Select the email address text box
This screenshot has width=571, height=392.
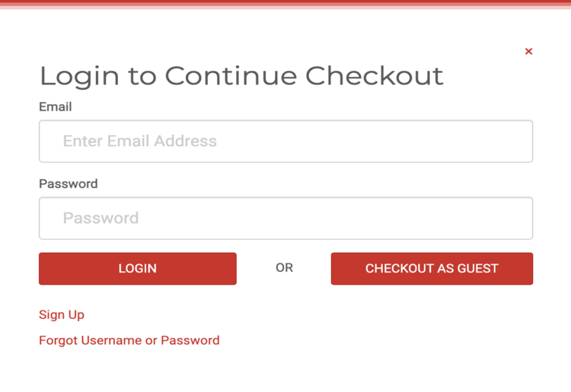285,142
